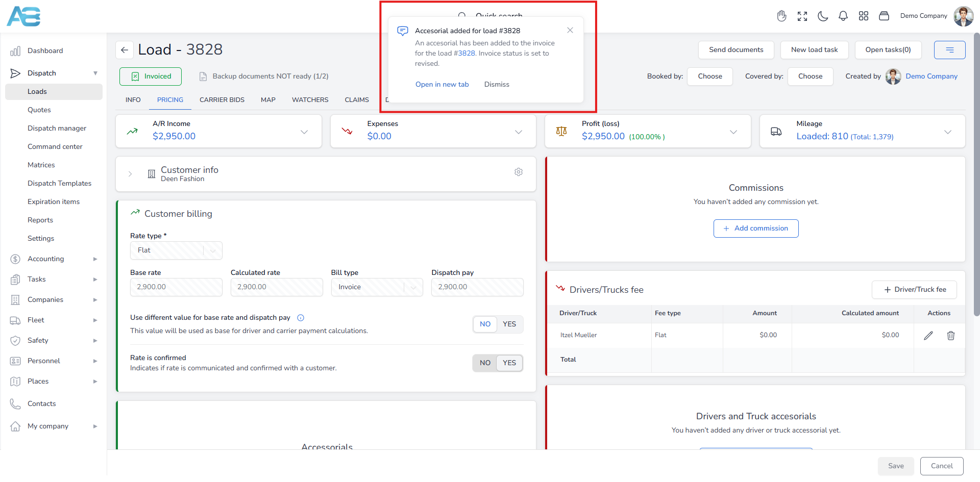Open the WATCHERS tab
Image resolution: width=980 pixels, height=482 pixels.
310,100
